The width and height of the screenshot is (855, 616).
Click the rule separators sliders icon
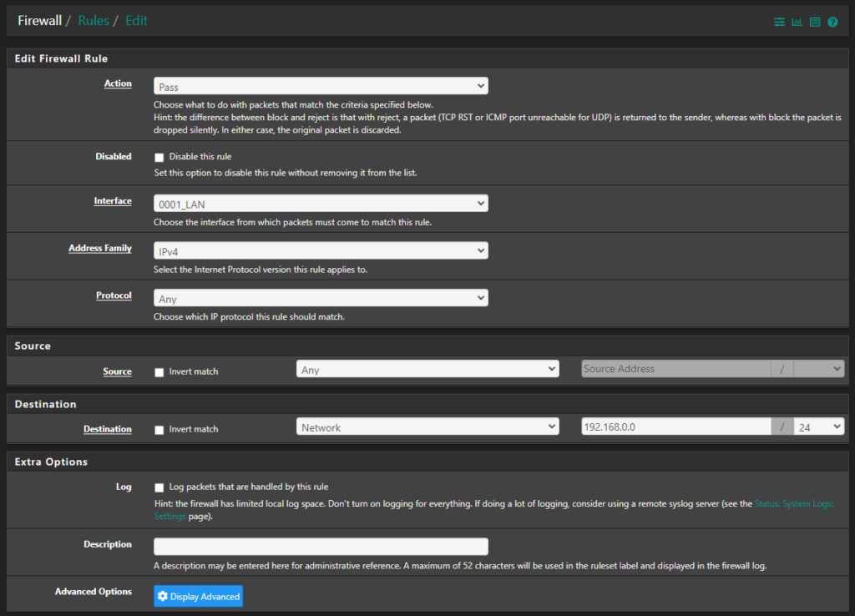click(x=779, y=22)
